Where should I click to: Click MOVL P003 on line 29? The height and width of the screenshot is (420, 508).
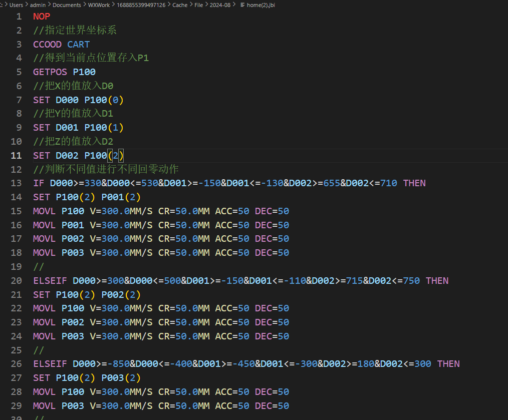coord(58,405)
